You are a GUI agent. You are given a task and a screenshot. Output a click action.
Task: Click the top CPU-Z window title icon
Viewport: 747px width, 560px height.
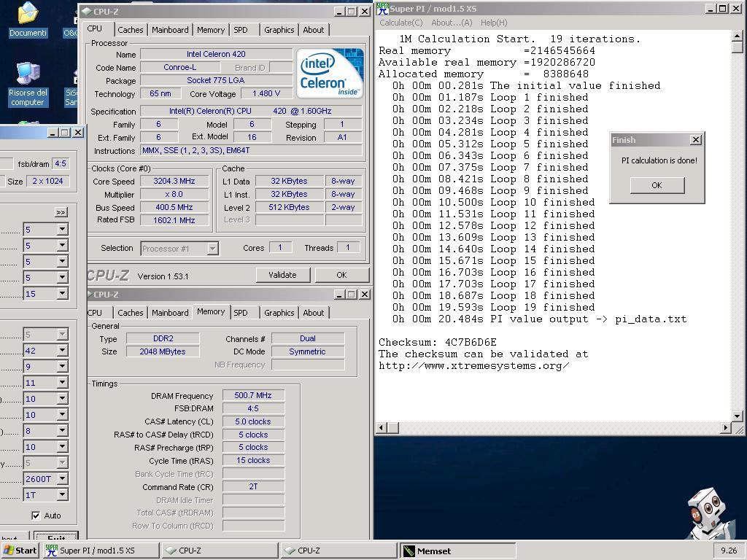(x=86, y=12)
